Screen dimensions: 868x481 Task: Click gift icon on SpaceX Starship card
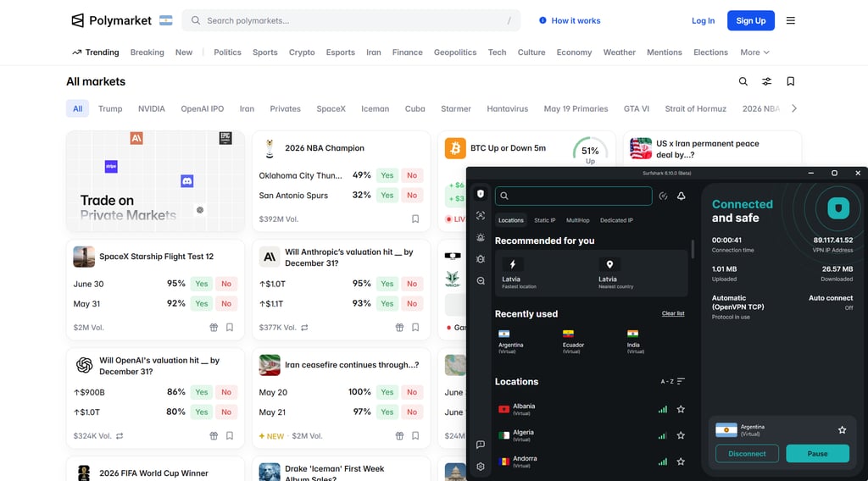click(214, 328)
